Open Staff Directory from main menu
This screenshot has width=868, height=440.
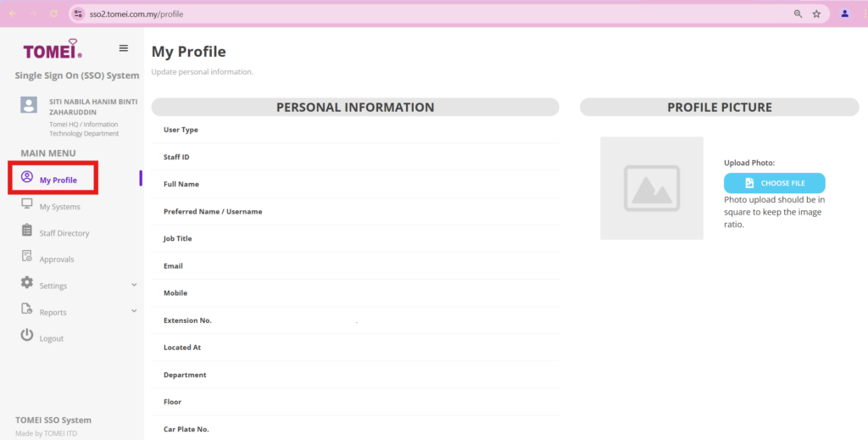64,233
